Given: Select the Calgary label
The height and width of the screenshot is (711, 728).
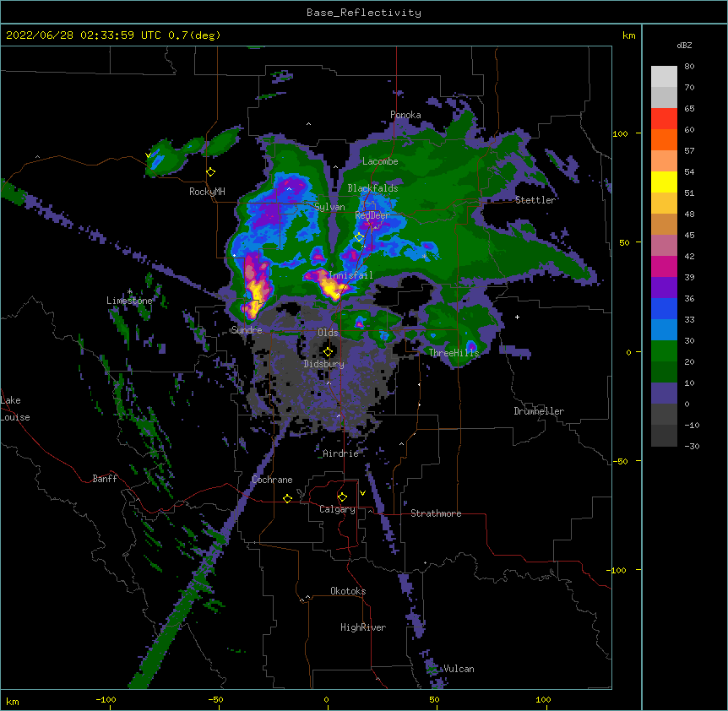Looking at the screenshot, I should point(337,509).
